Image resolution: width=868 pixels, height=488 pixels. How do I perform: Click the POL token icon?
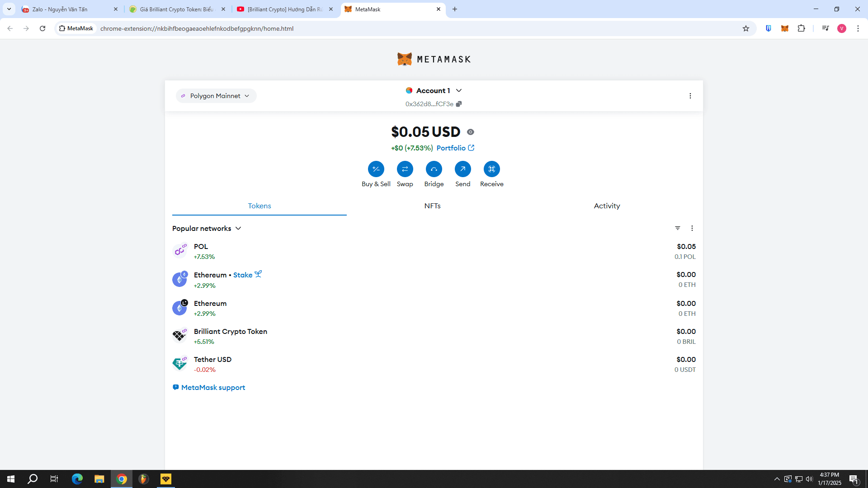179,251
